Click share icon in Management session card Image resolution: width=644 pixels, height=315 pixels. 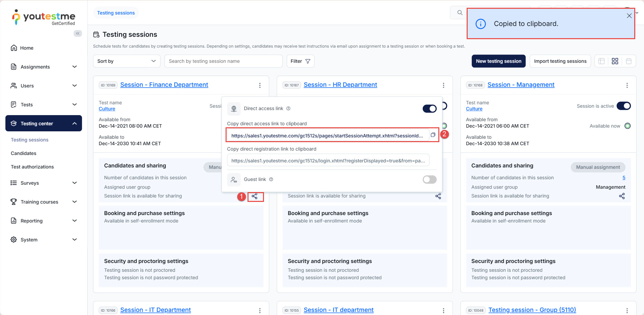click(622, 196)
